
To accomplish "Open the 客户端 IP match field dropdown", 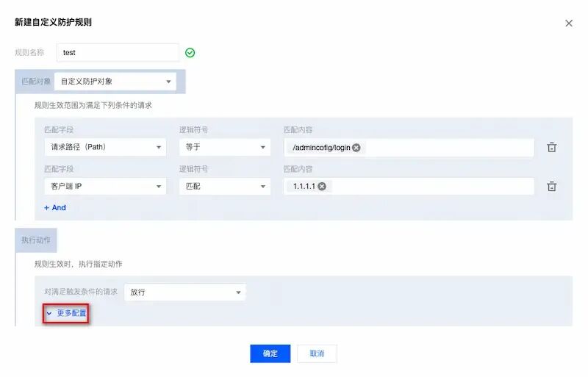I will pyautogui.click(x=105, y=187).
